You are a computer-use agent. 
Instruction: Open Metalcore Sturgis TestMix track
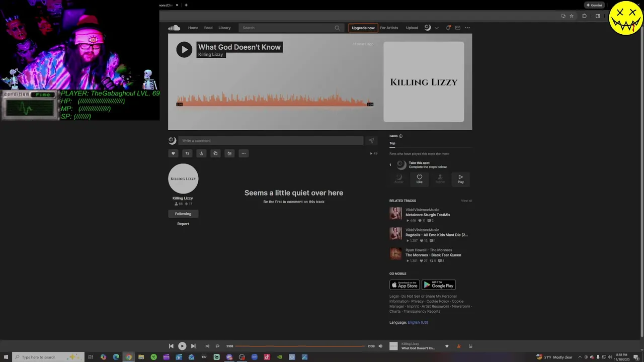[x=428, y=215]
